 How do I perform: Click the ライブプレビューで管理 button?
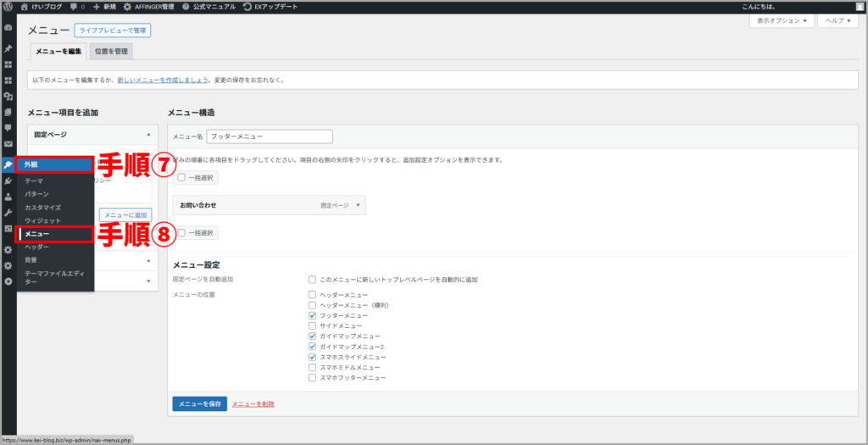pyautogui.click(x=112, y=31)
